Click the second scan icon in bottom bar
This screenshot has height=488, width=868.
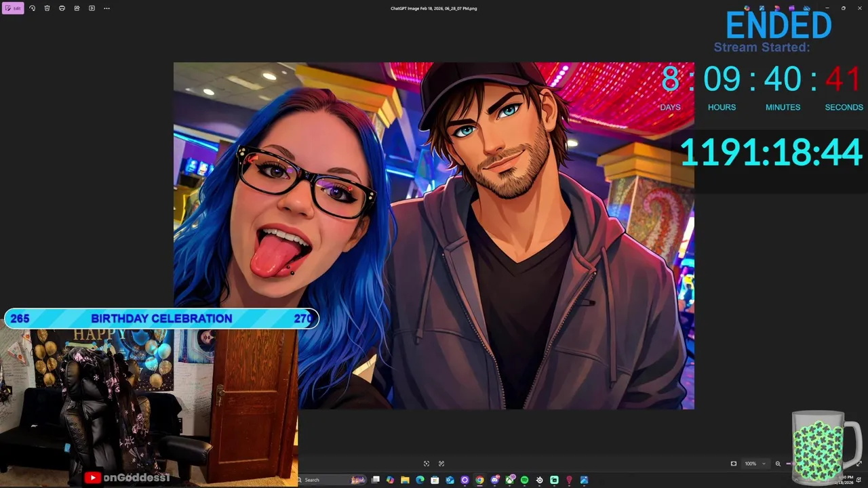click(x=441, y=464)
